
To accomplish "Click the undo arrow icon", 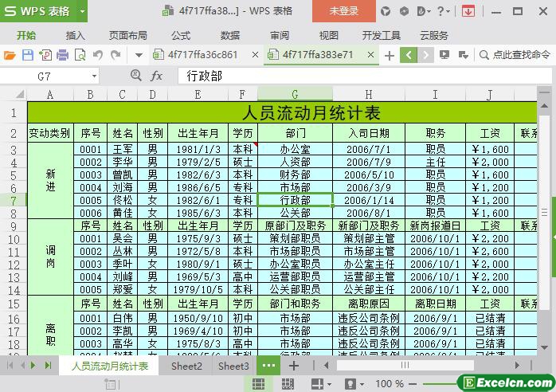I will [97, 55].
